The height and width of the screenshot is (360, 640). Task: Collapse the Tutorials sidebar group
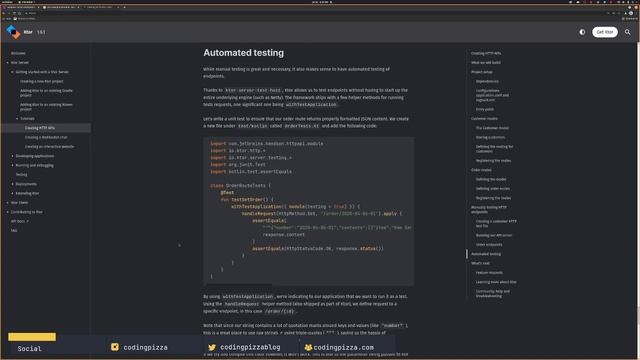pyautogui.click(x=17, y=118)
